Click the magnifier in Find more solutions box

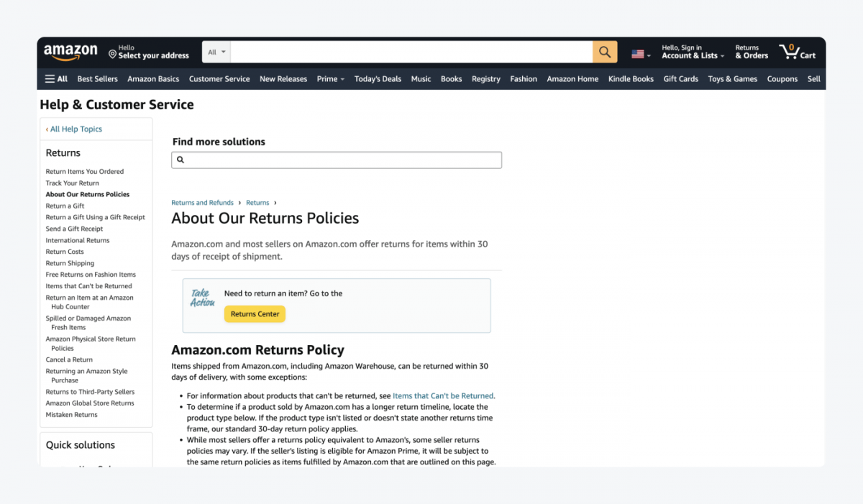pyautogui.click(x=181, y=159)
